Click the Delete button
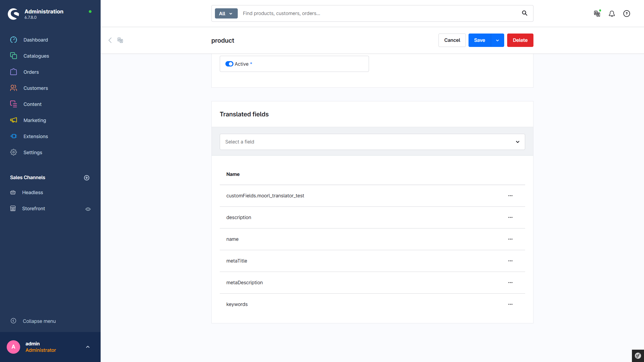Viewport: 644px width, 362px height. point(520,40)
